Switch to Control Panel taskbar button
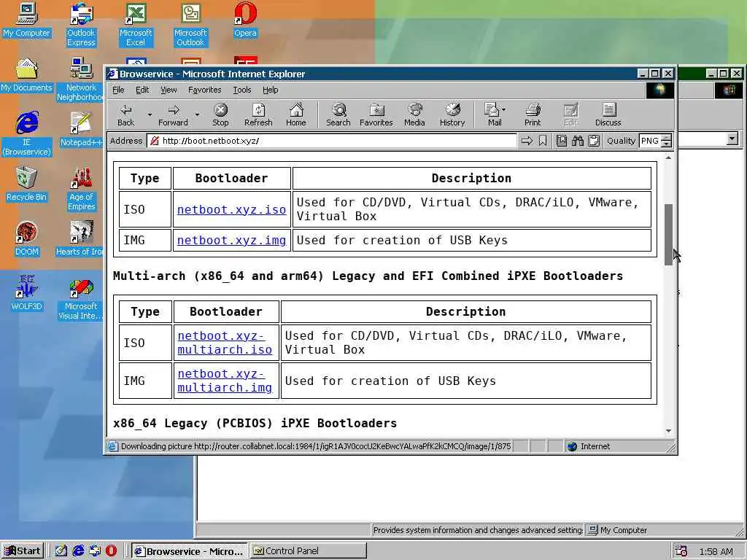Viewport: 747px width, 560px height. click(309, 551)
